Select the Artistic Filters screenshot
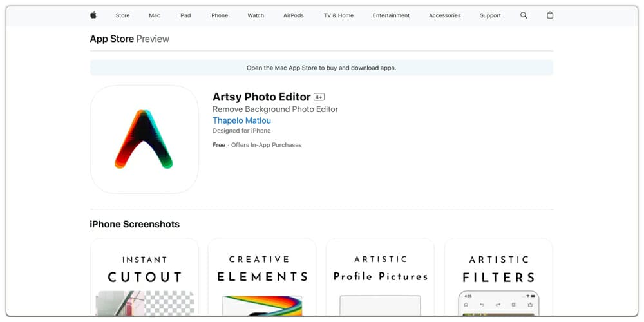Viewport: 644px width, 322px height. (498, 277)
